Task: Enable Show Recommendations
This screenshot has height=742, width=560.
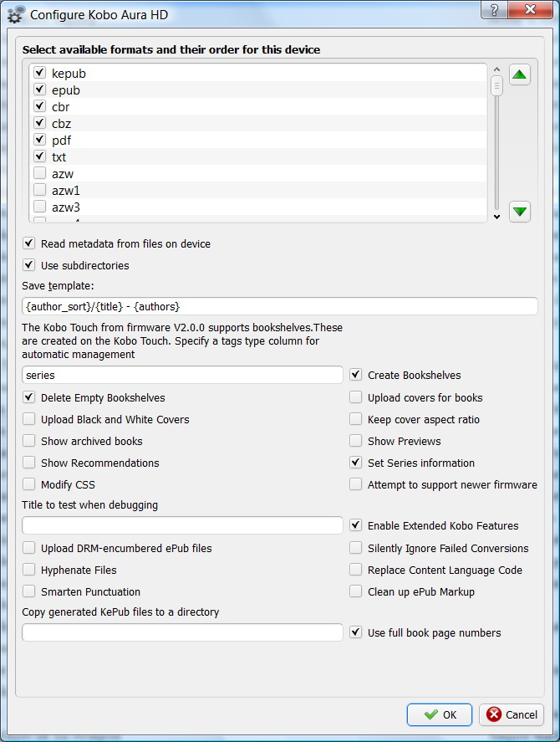Action: click(x=29, y=463)
